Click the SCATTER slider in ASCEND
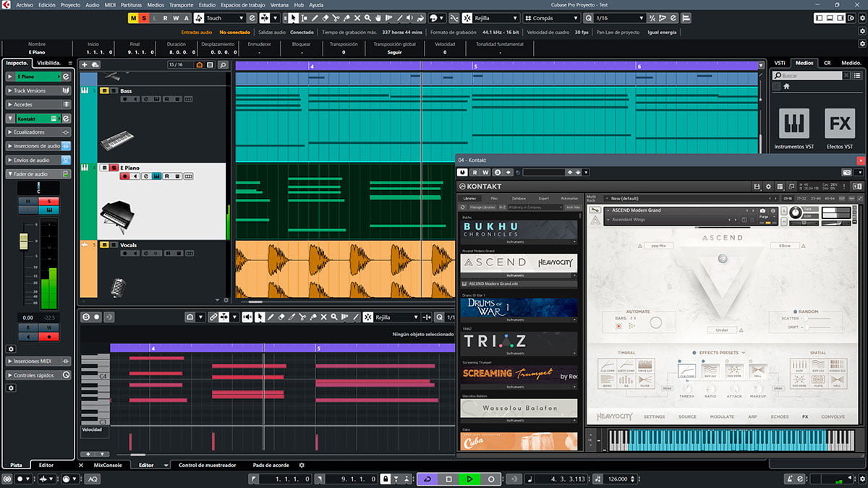This screenshot has height=488, width=868. (x=818, y=318)
